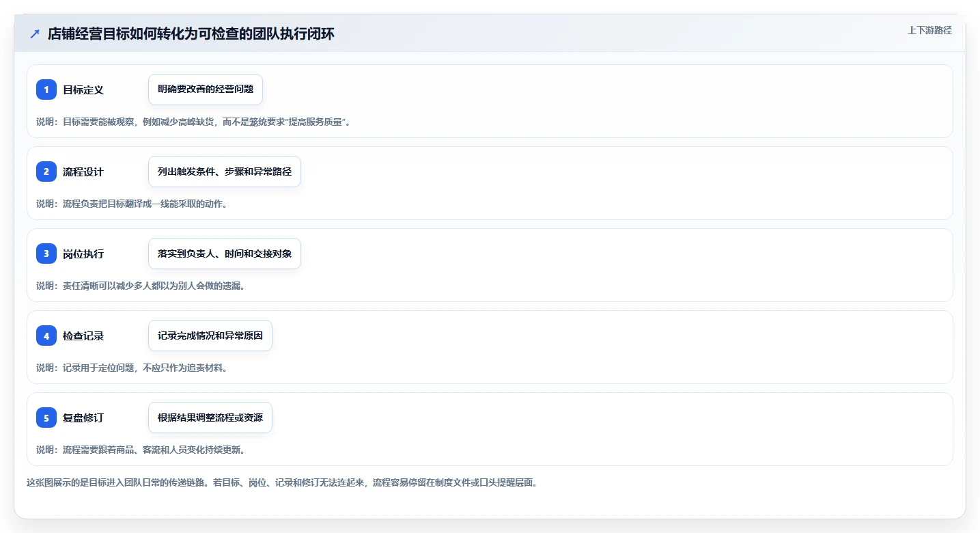Click the 上下游路径 label
The image size is (980, 533).
point(929,30)
